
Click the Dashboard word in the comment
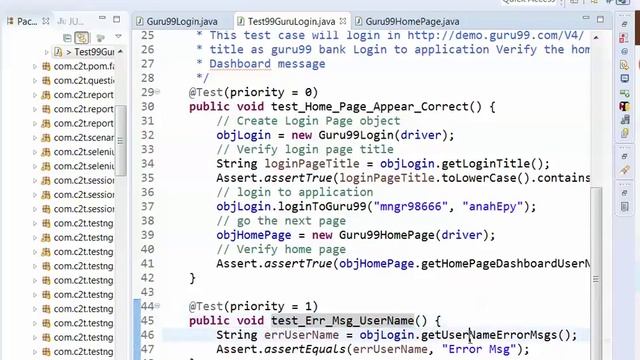[x=240, y=64]
